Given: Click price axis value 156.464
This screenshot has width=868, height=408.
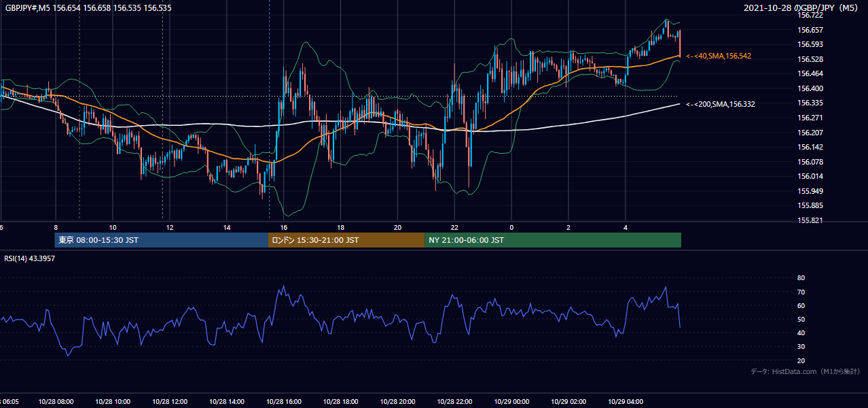Looking at the screenshot, I should coord(810,73).
